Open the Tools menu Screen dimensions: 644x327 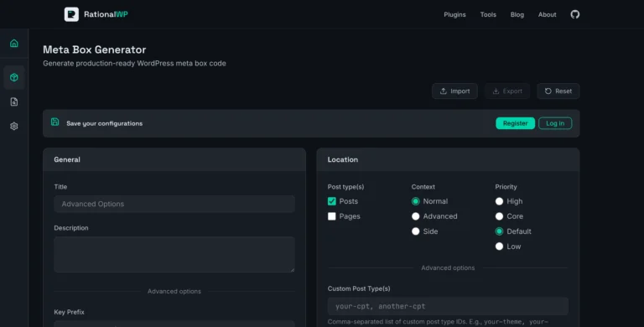488,14
